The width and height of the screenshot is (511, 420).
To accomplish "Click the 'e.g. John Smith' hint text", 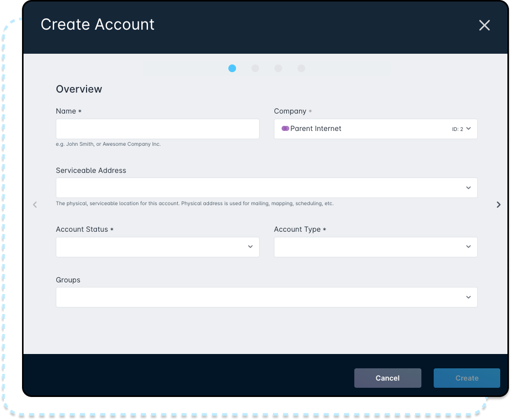I will click(x=108, y=144).
